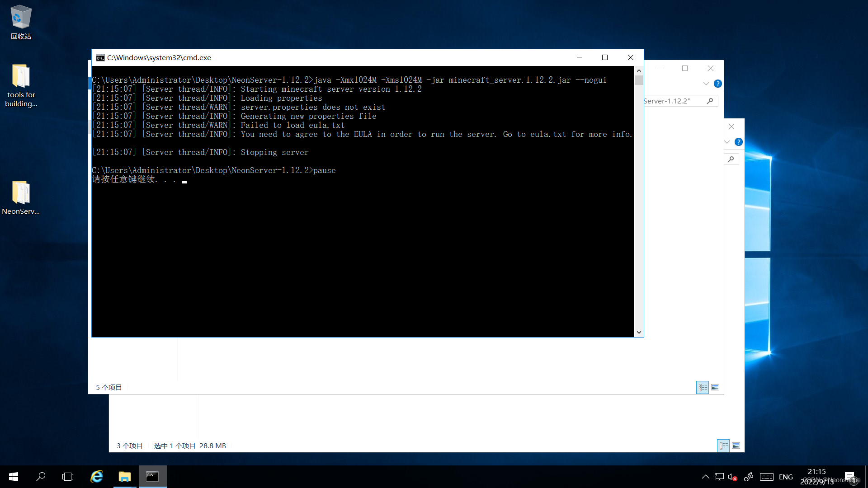Switch to the large icons view layout
This screenshot has width=868, height=488.
[x=715, y=387]
